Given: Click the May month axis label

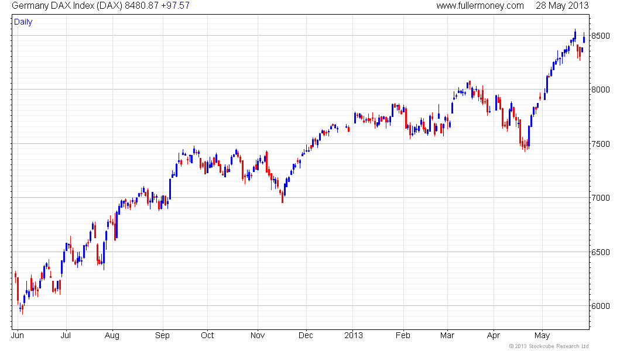Looking at the screenshot, I should point(542,336).
